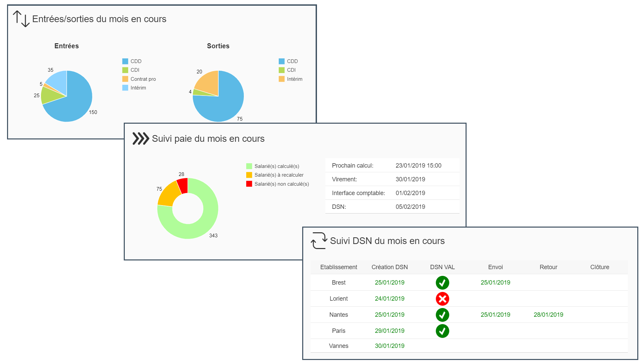Select the red donut chart segment
The image size is (644, 362).
tap(183, 185)
